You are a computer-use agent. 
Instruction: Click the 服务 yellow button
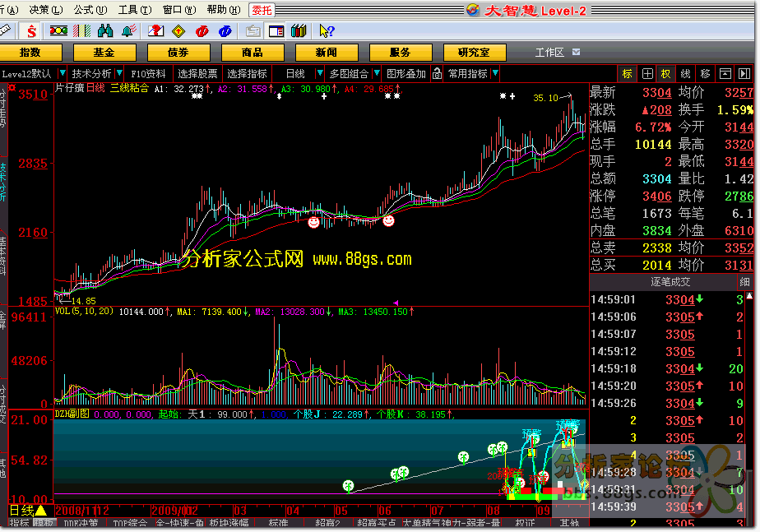click(401, 53)
